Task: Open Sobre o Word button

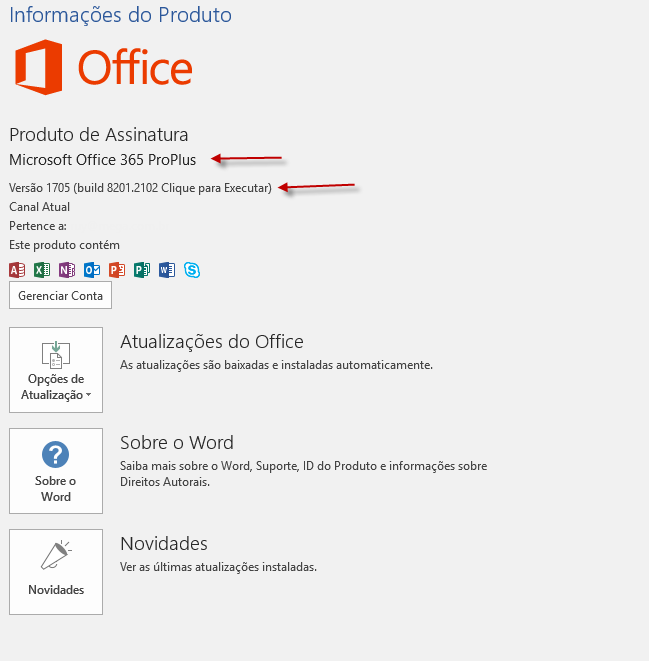Action: (x=56, y=471)
